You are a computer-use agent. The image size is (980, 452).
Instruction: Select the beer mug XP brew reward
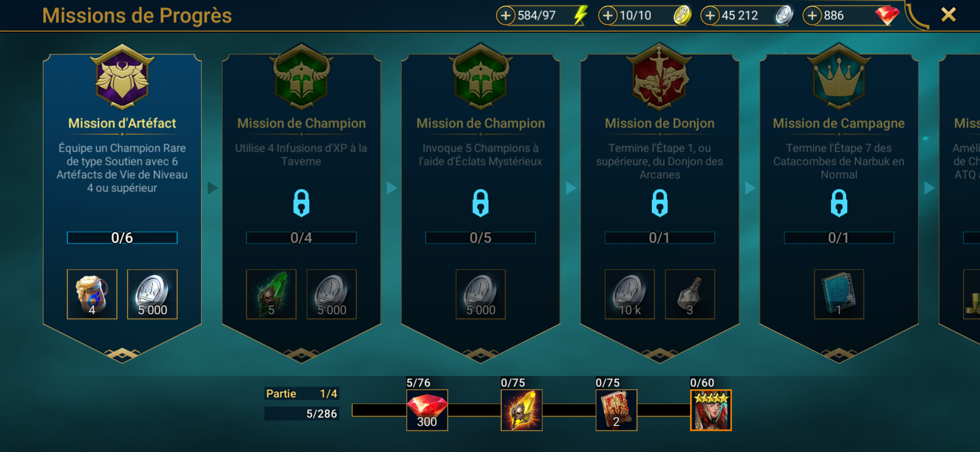pos(92,294)
